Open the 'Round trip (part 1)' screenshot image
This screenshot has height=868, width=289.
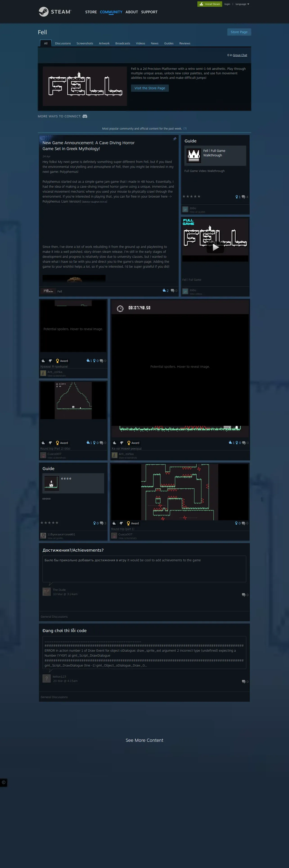point(180,492)
